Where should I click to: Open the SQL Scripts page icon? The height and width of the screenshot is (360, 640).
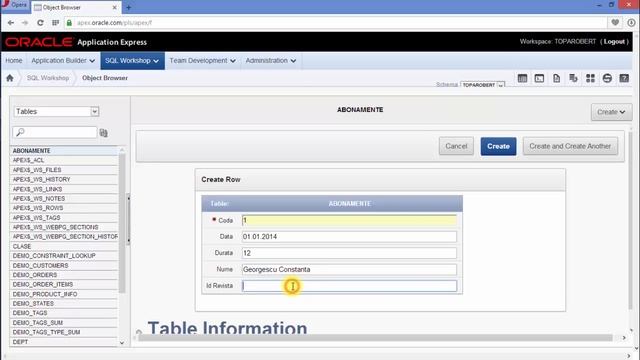(556, 78)
